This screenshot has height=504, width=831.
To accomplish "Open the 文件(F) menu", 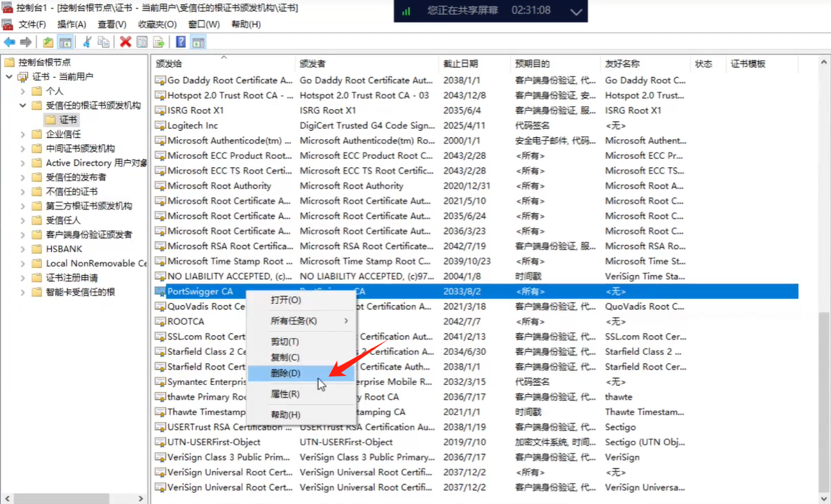I will point(32,24).
